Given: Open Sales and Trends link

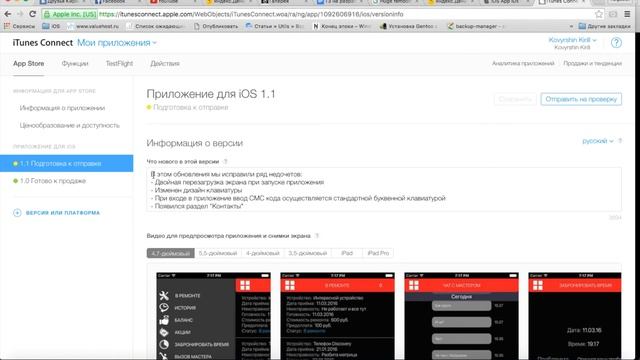Looking at the screenshot, I should tap(592, 64).
